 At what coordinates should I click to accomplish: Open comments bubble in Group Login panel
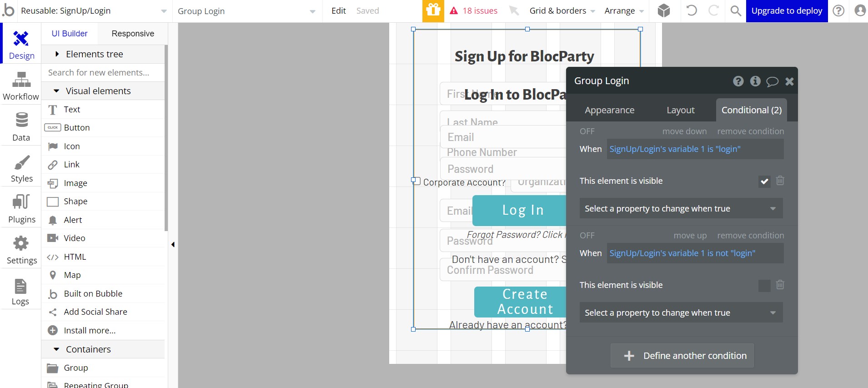772,81
